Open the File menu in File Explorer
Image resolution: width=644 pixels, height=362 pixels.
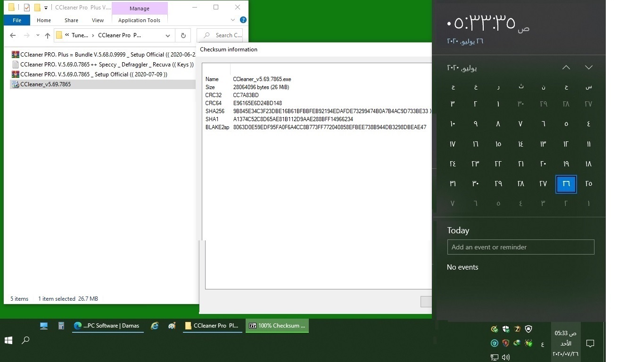pyautogui.click(x=17, y=20)
